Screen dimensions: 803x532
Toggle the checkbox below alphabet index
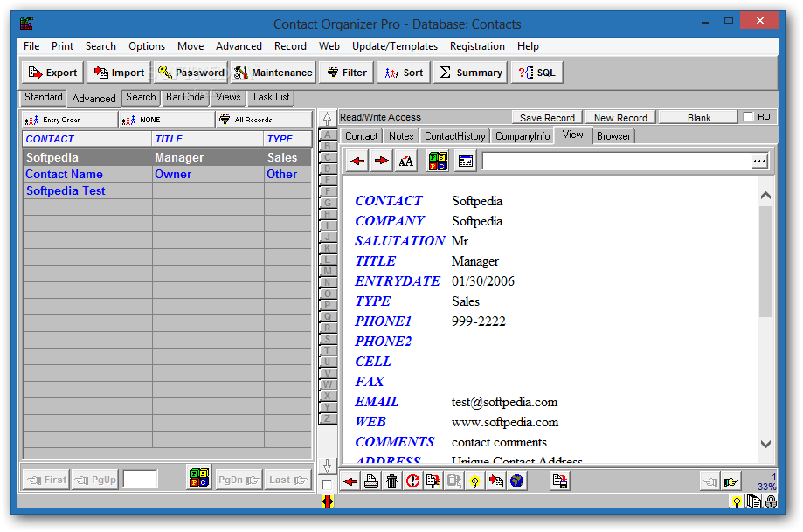click(327, 485)
